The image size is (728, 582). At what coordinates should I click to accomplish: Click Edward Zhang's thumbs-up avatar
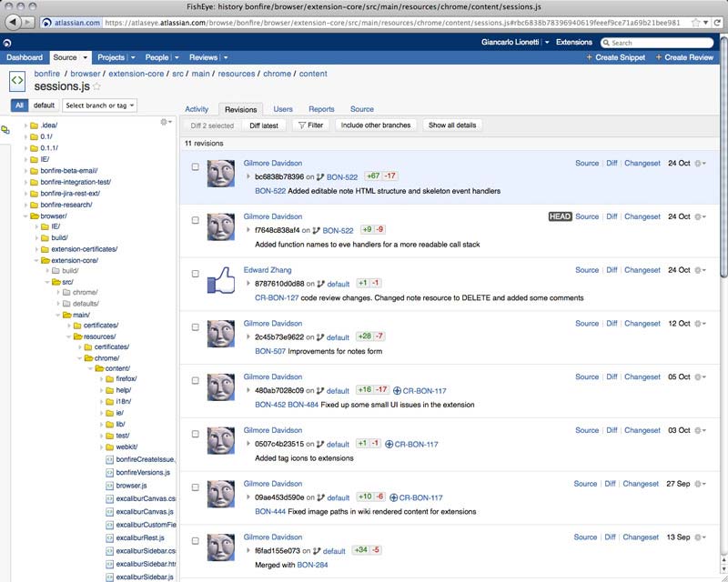coord(221,280)
